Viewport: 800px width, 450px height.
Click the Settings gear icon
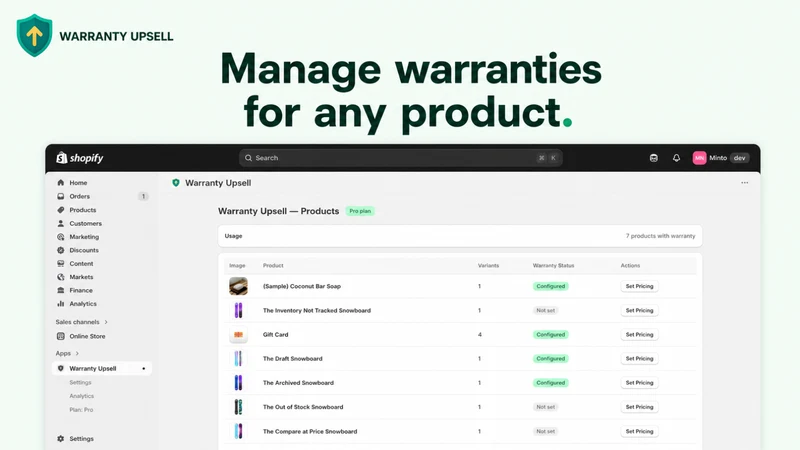(x=61, y=439)
